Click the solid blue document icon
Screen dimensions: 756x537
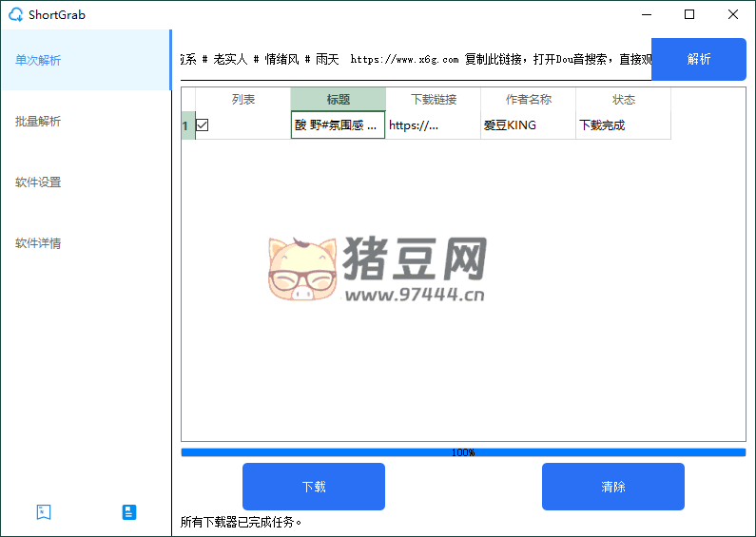point(129,512)
